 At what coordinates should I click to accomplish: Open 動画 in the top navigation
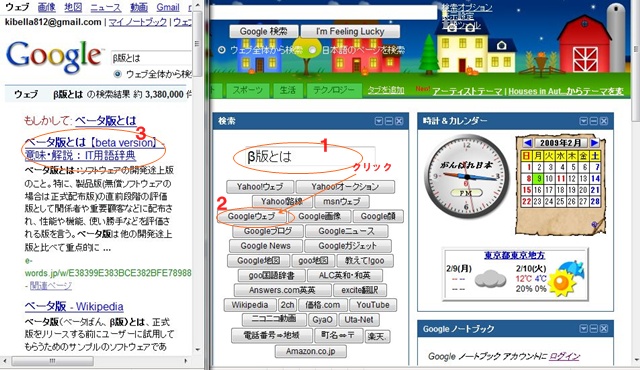[x=139, y=7]
